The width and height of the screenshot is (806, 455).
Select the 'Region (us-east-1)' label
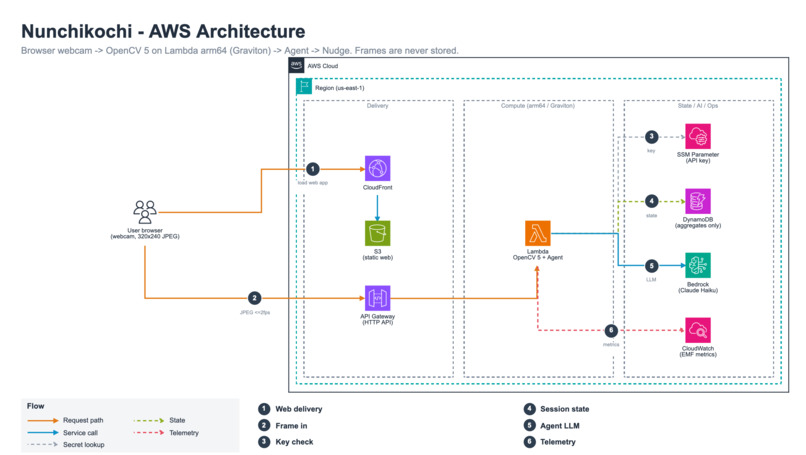(x=340, y=88)
